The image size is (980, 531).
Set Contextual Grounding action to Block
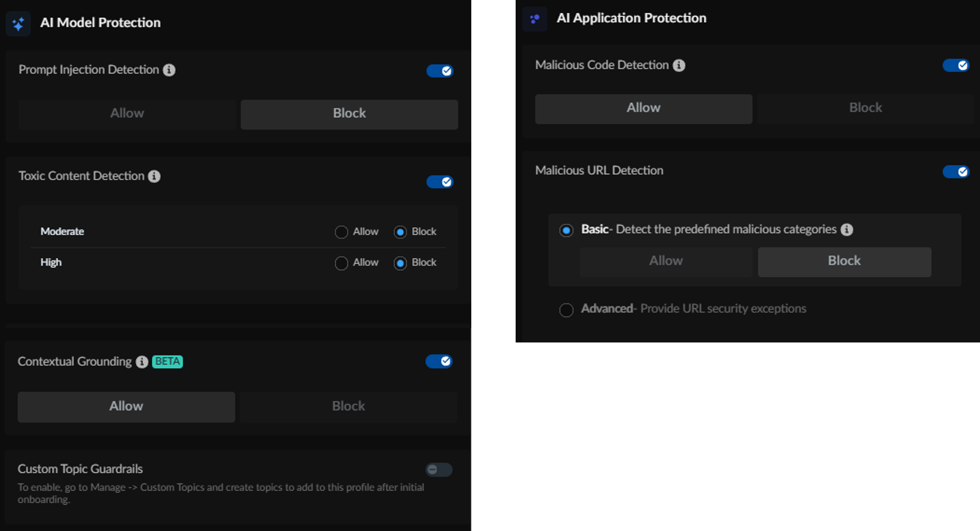(x=348, y=407)
